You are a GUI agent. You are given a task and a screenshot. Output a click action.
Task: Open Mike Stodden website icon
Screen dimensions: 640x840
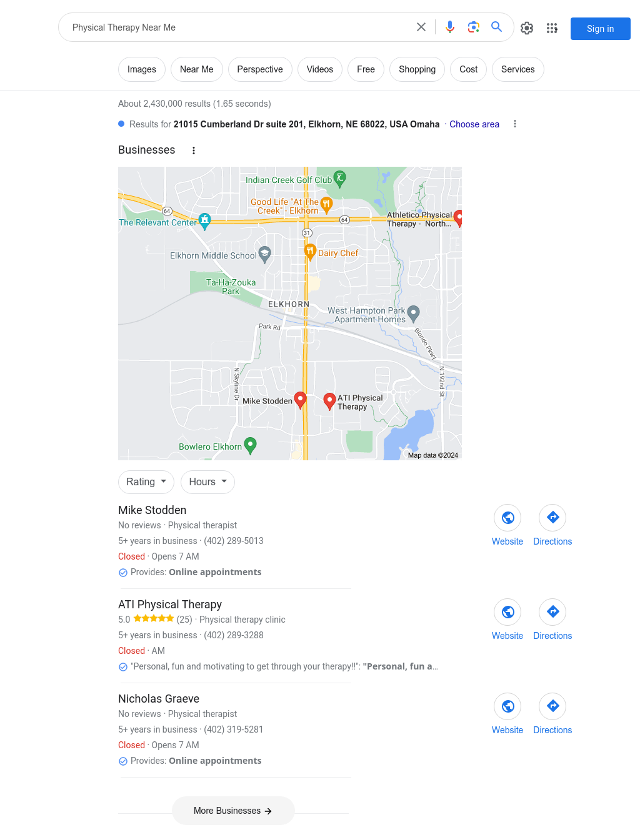507,518
